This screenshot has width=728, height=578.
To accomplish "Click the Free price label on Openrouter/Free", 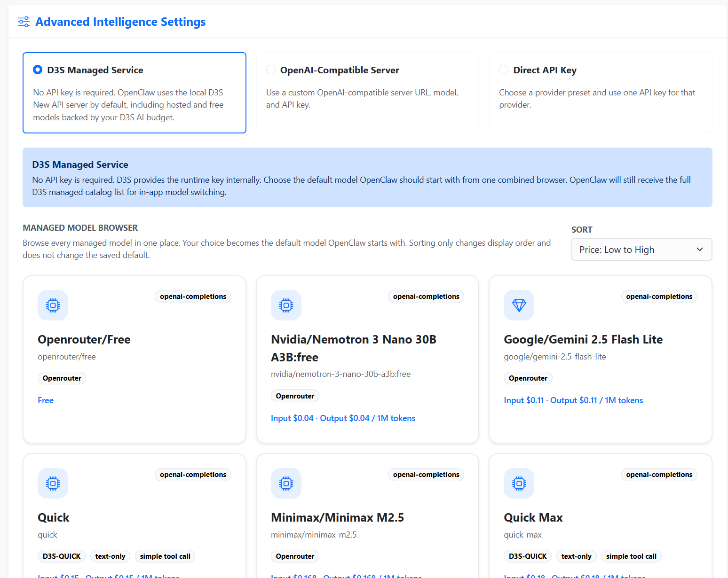I will [x=46, y=400].
